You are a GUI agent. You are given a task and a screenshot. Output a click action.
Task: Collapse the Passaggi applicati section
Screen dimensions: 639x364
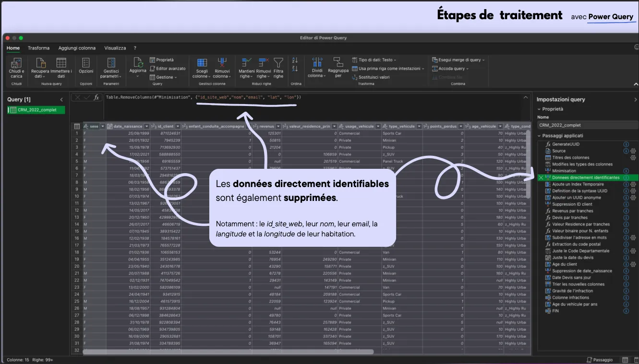tap(539, 136)
